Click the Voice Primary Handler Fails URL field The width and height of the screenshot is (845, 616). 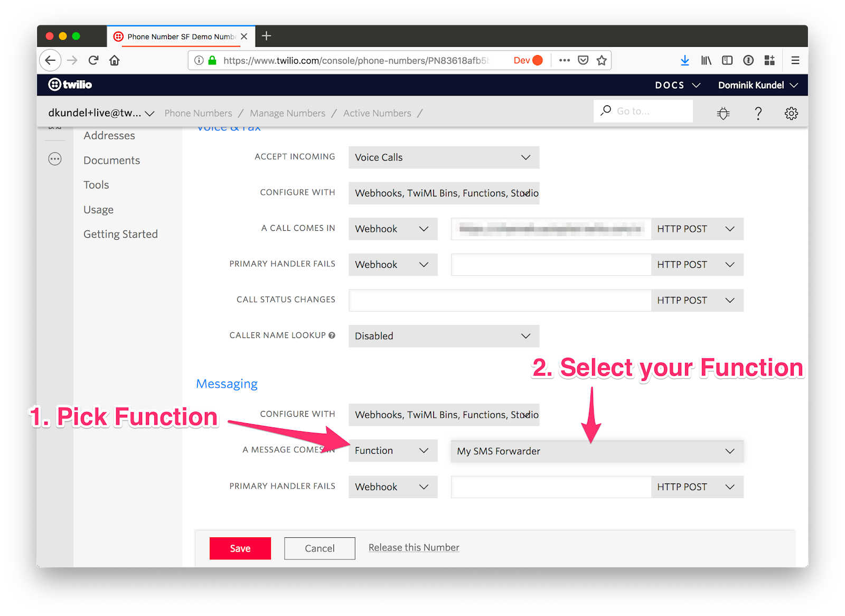point(551,265)
